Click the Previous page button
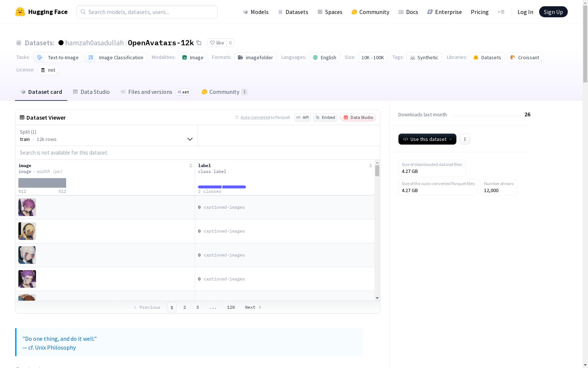This screenshot has width=588, height=368. tap(147, 307)
